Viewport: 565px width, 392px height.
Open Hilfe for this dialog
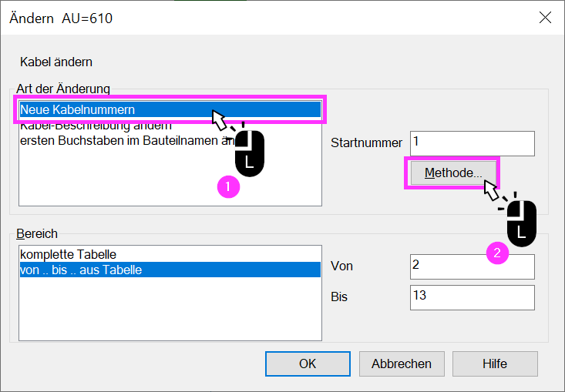pos(495,364)
